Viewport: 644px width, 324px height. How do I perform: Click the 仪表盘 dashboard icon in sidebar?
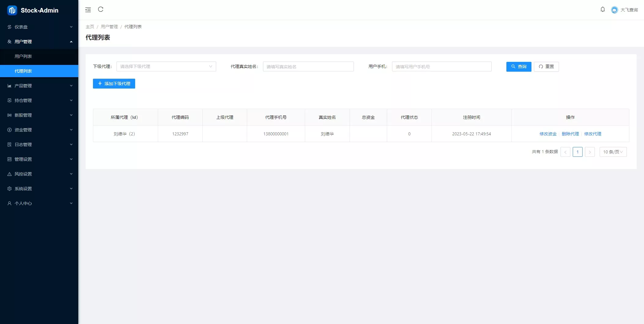click(9, 27)
